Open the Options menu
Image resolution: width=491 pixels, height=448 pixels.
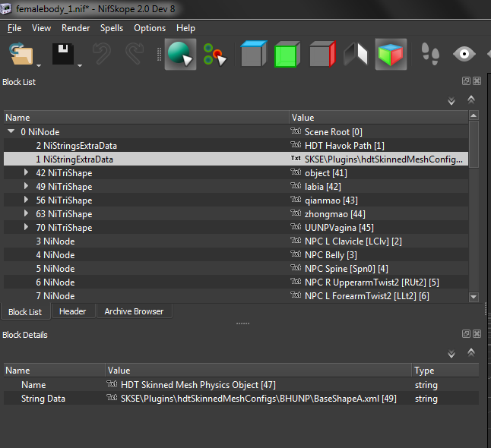(150, 28)
